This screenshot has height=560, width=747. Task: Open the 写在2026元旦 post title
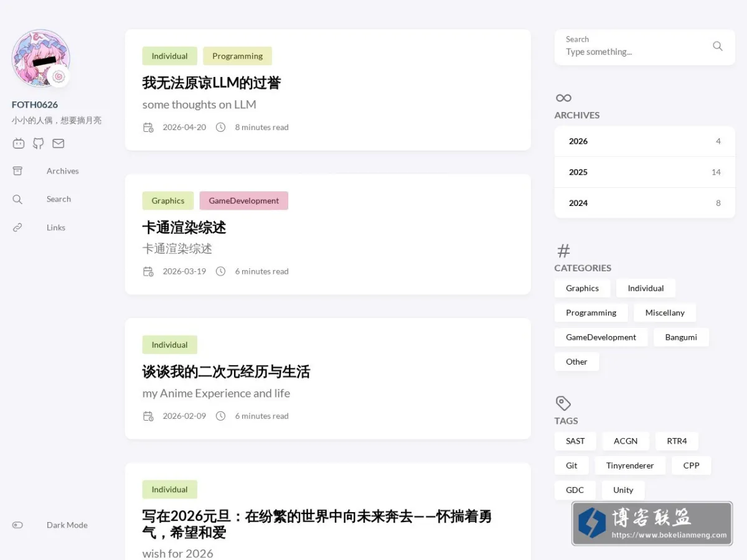coord(317,525)
